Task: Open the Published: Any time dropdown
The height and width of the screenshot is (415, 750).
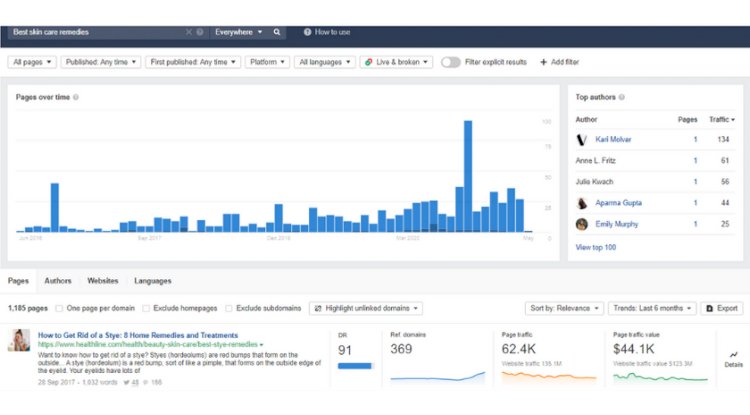Action: pyautogui.click(x=100, y=62)
